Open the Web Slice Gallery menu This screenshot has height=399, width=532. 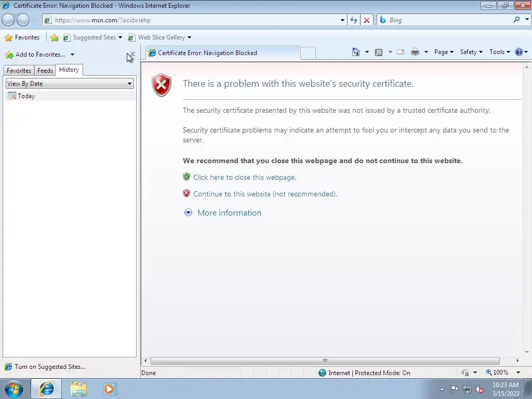pyautogui.click(x=159, y=37)
